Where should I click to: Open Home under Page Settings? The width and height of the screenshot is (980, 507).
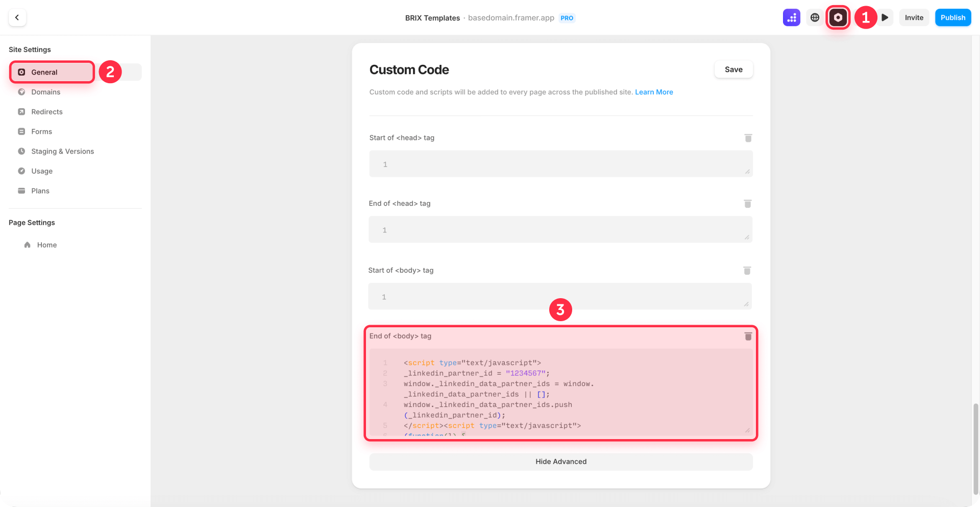tap(46, 245)
